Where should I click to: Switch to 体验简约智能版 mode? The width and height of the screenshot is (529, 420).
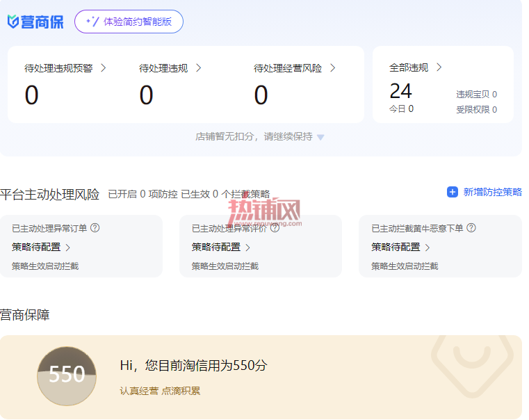point(129,22)
